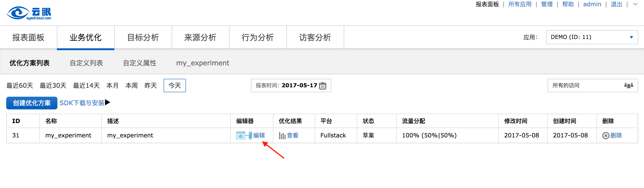
Task: Click the 今天 date range button
Action: 175,85
